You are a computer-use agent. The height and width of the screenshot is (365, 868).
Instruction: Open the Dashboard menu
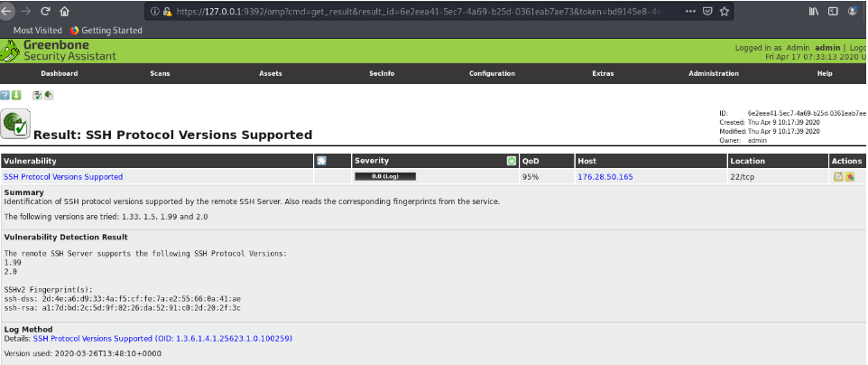[60, 73]
